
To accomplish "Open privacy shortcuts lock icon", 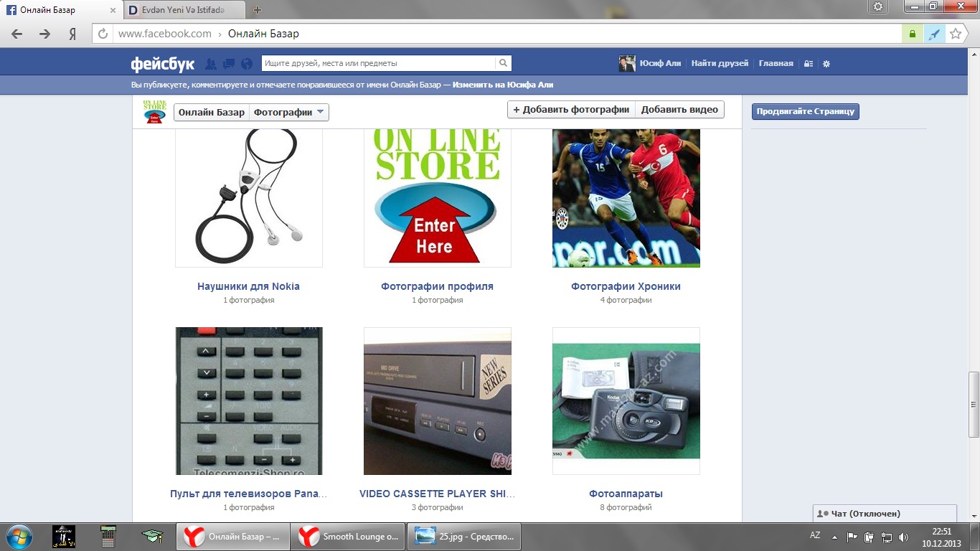I will [x=809, y=64].
